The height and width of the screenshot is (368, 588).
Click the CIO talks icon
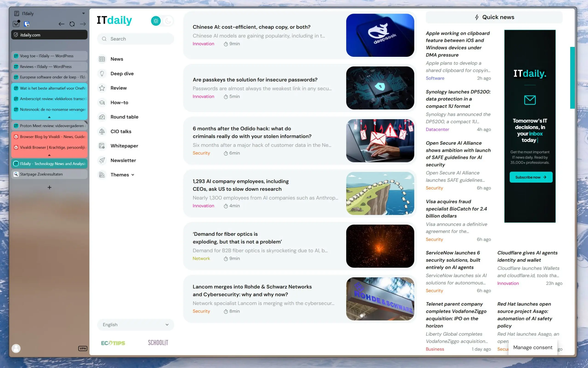102,131
